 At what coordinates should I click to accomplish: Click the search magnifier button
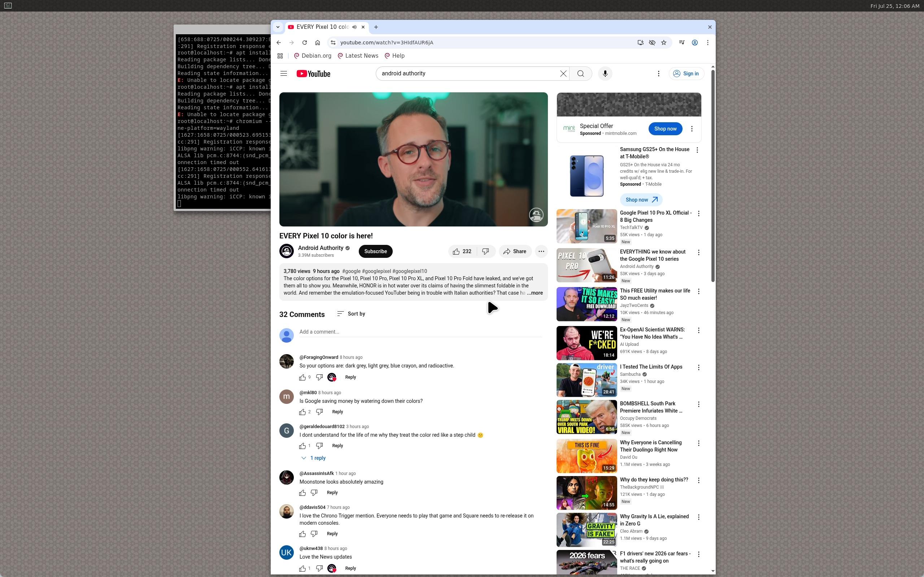click(x=580, y=74)
